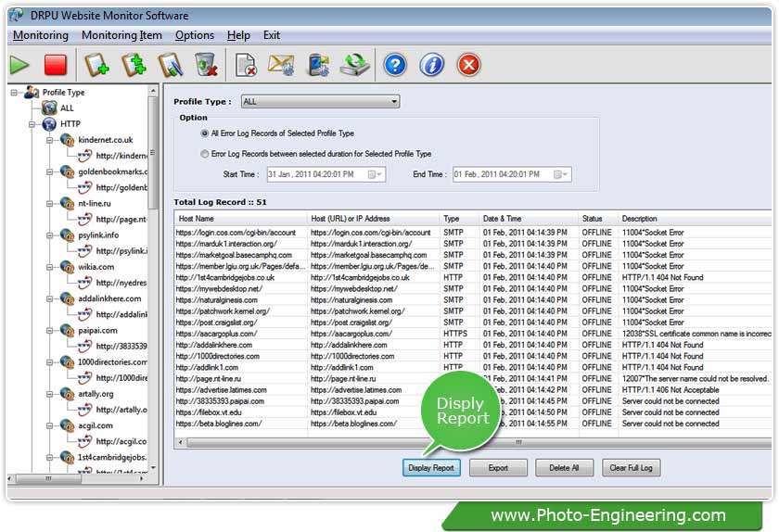
Task: Click the www icon next to http://psylink
Action: [84, 251]
